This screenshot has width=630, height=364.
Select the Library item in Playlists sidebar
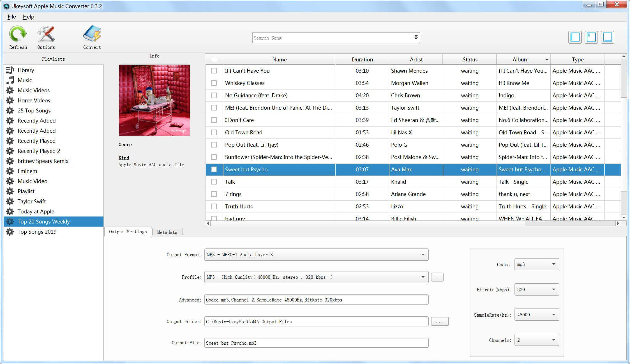[26, 70]
